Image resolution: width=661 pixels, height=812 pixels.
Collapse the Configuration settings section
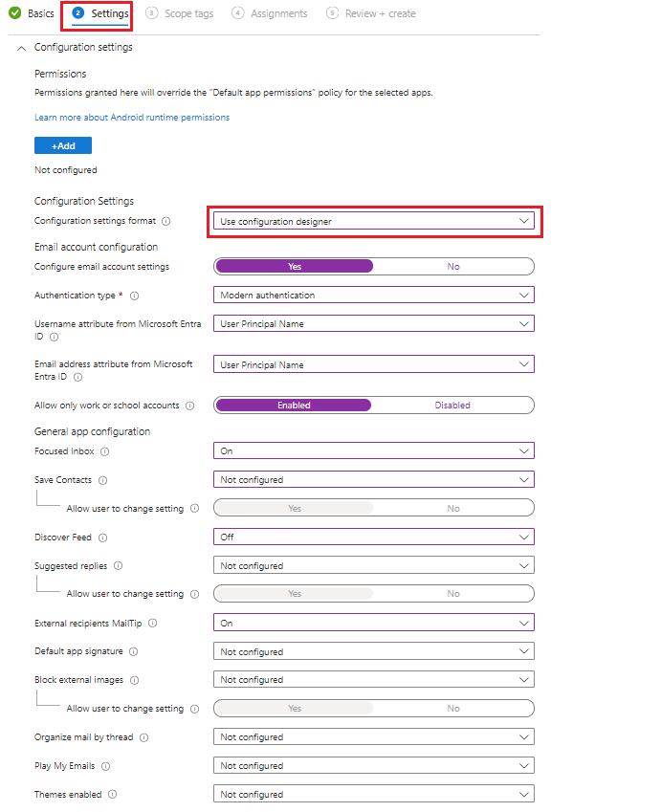pyautogui.click(x=20, y=46)
